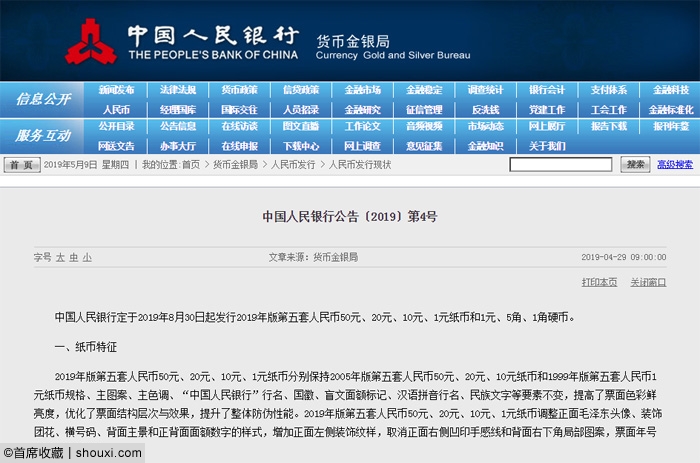This screenshot has width=700, height=463.
Task: Open 办事大厅 menu item
Action: pyautogui.click(x=178, y=146)
